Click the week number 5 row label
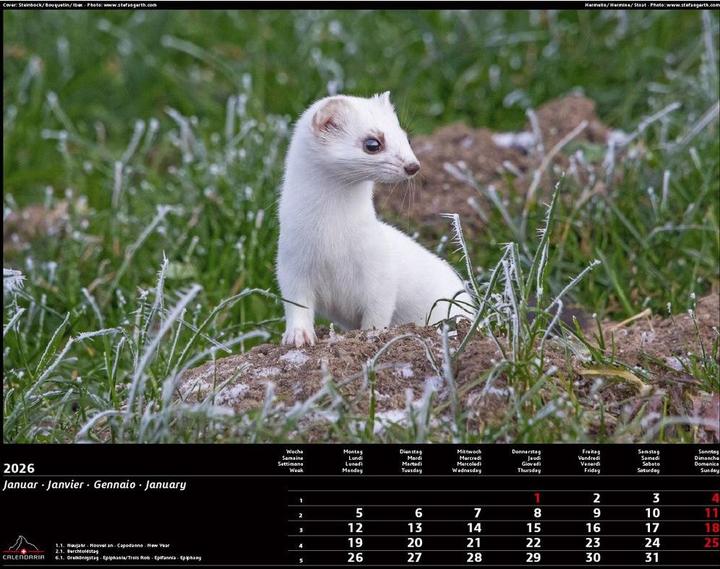720x569 pixels. [x=301, y=561]
